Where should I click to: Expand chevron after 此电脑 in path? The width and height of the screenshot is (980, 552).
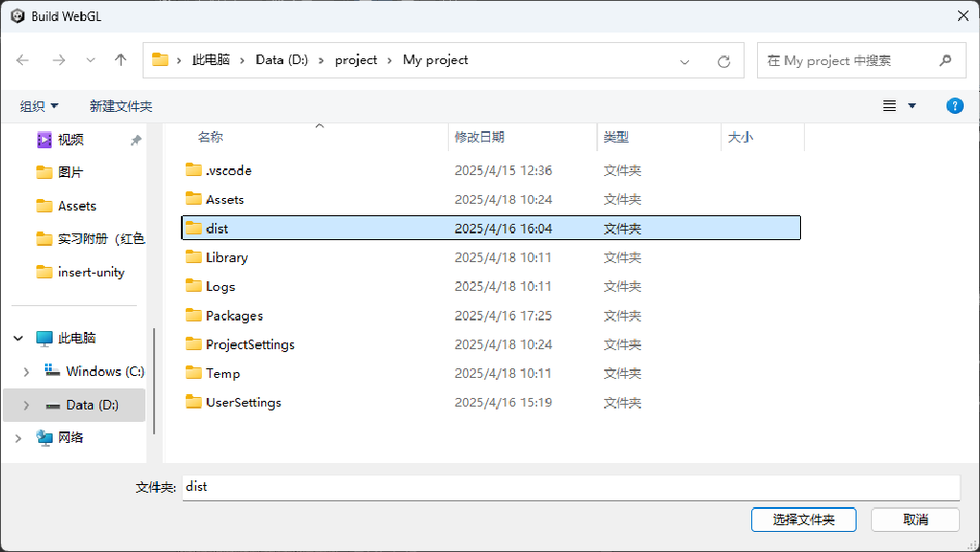pos(242,60)
